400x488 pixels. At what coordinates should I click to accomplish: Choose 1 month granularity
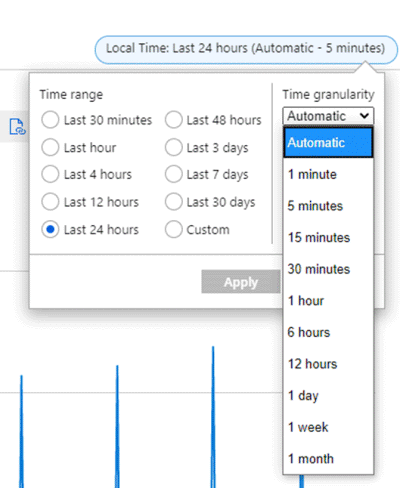pos(328,459)
